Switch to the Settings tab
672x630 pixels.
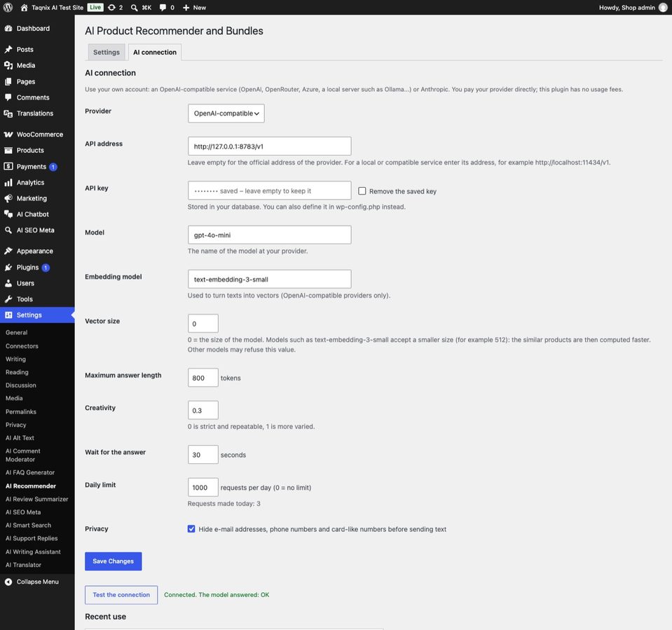(x=107, y=52)
